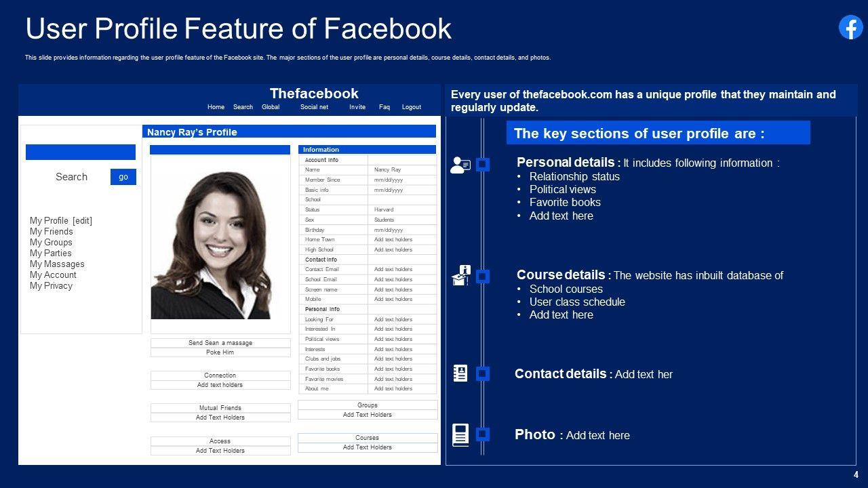Click the blue bar above the sidebar Search
This screenshot has height=488, width=868.
coord(81,152)
